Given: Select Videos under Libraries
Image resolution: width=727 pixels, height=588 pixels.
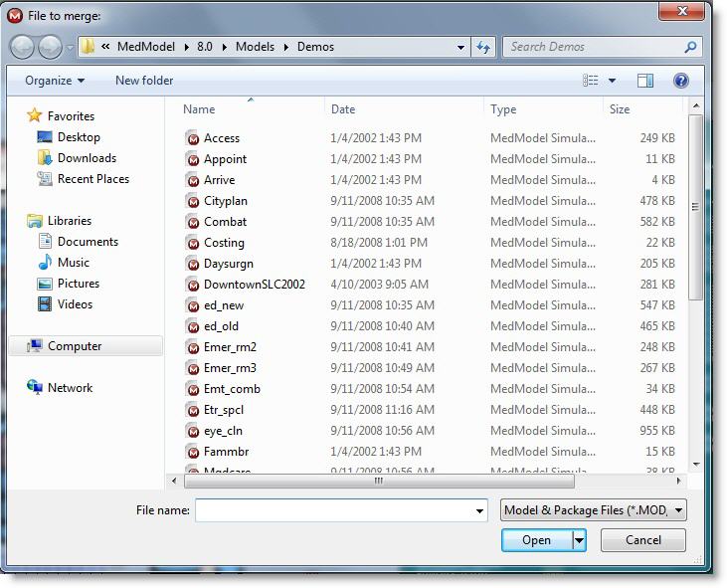Looking at the screenshot, I should [x=76, y=304].
